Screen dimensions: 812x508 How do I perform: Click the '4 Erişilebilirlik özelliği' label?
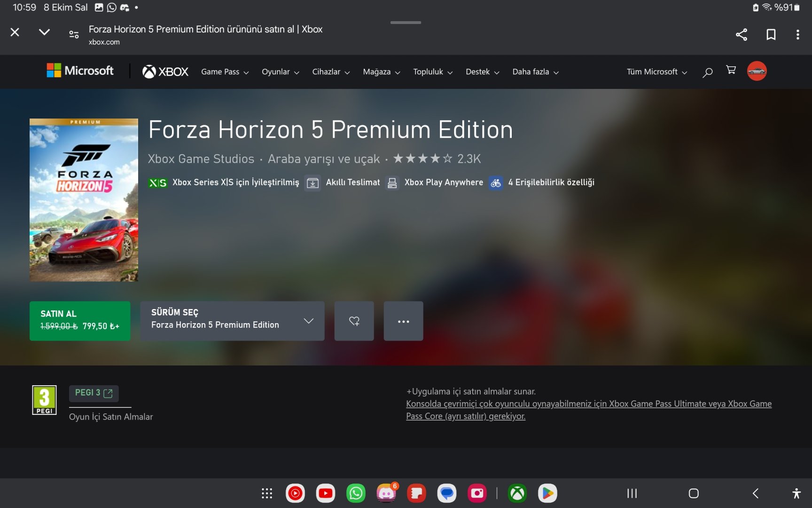551,182
